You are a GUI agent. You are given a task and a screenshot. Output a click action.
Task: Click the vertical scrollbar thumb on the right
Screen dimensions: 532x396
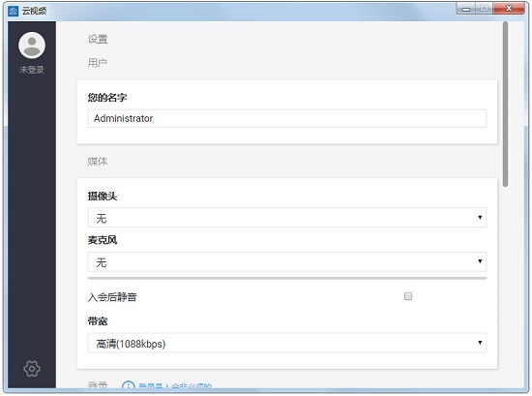pyautogui.click(x=505, y=104)
